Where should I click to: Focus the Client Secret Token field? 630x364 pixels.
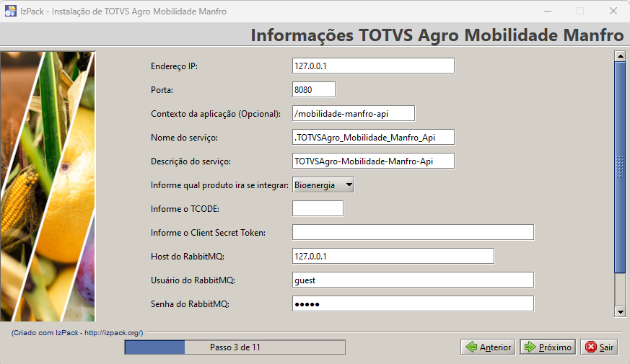pyautogui.click(x=413, y=232)
